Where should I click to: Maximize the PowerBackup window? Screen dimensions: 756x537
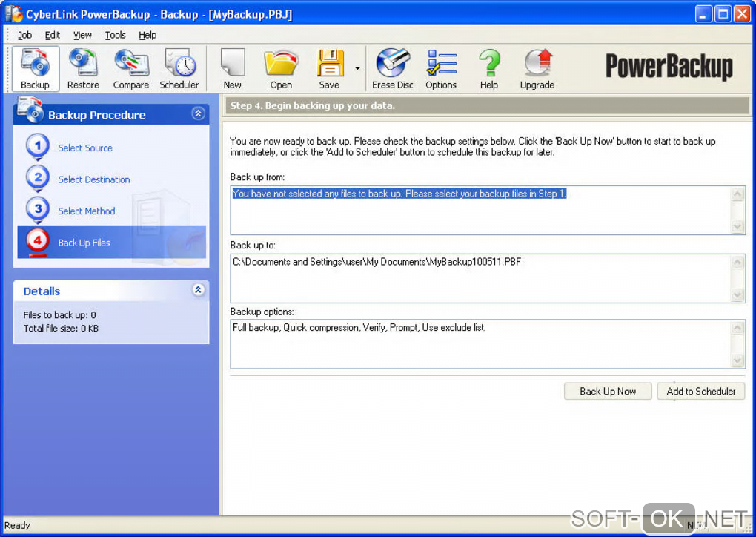(x=723, y=14)
